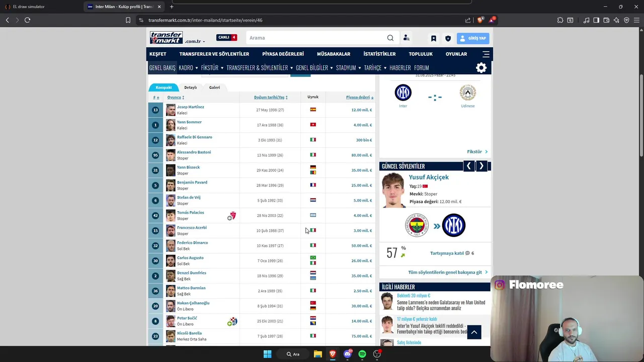Viewport: 644px width, 362px height.
Task: Click Tartışmaya katıl discussion link
Action: tap(447, 253)
